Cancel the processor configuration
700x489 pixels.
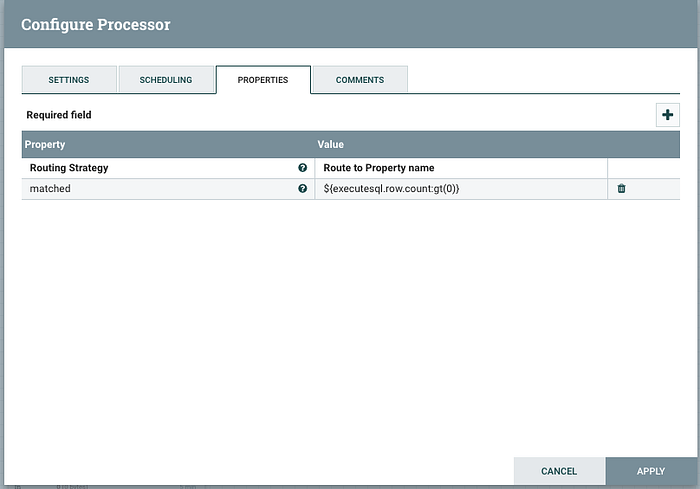(559, 471)
